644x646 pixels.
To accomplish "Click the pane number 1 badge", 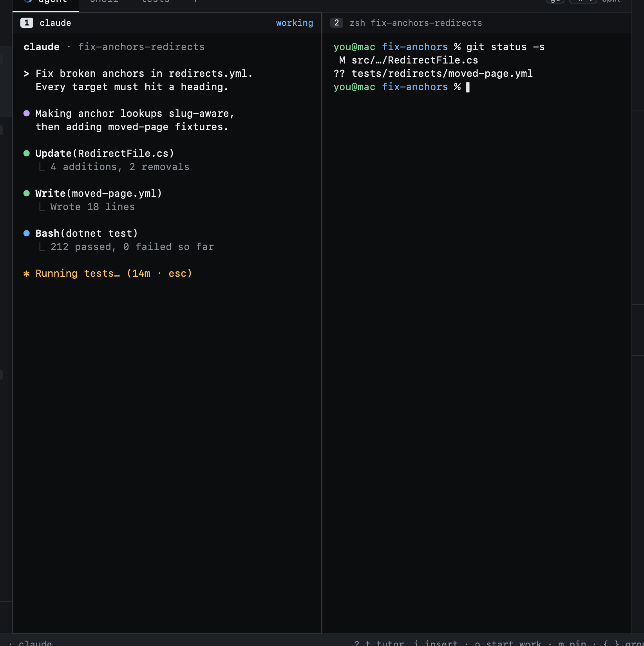I will click(27, 23).
